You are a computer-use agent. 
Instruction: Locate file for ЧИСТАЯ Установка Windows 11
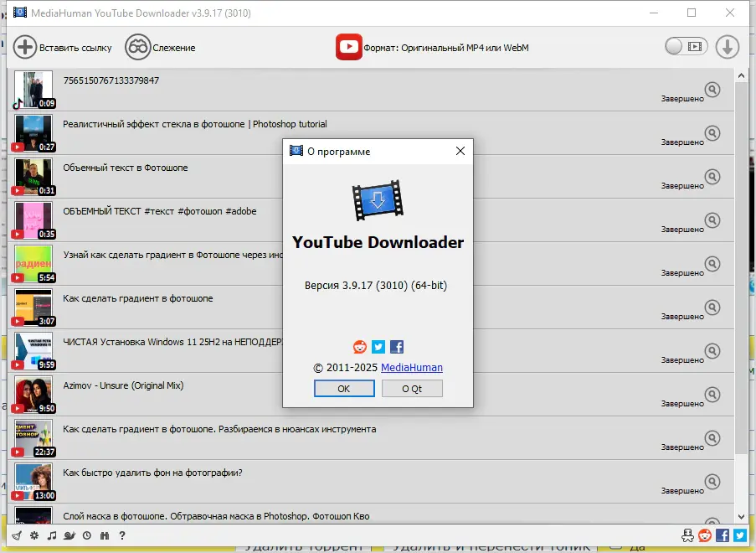pyautogui.click(x=712, y=351)
